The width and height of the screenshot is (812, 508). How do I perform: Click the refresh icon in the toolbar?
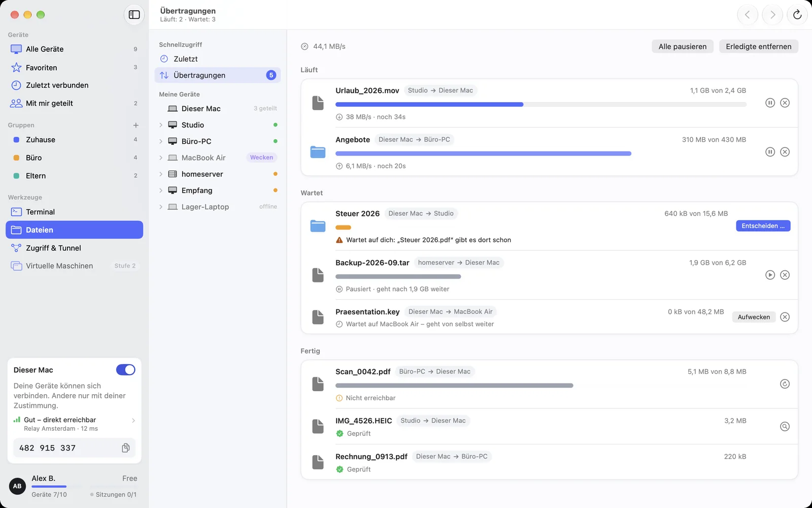(797, 15)
